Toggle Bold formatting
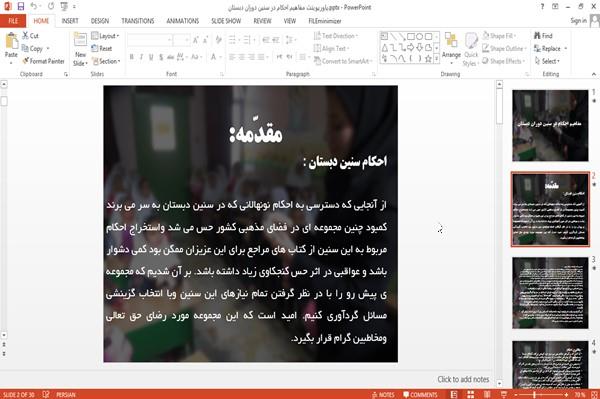Image resolution: width=600 pixels, height=399 pixels. click(132, 57)
